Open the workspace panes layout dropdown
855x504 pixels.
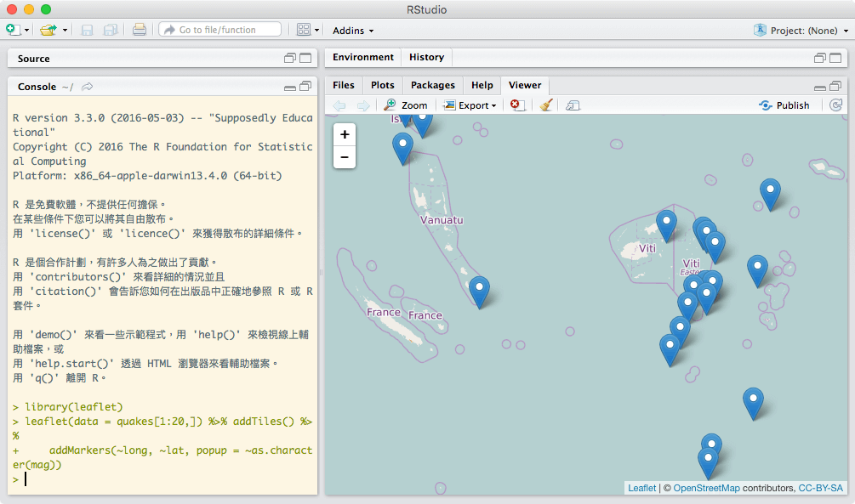tap(308, 30)
